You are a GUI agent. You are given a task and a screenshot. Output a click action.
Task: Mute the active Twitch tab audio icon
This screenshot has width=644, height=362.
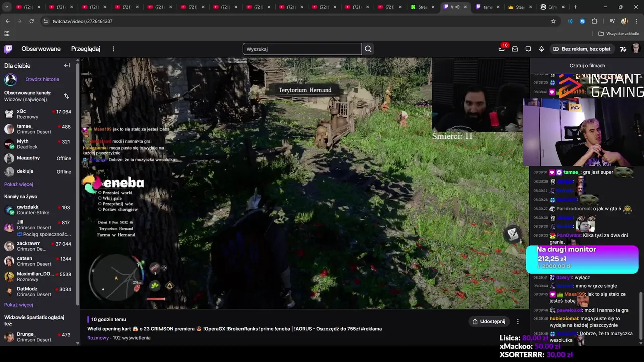[457, 7]
